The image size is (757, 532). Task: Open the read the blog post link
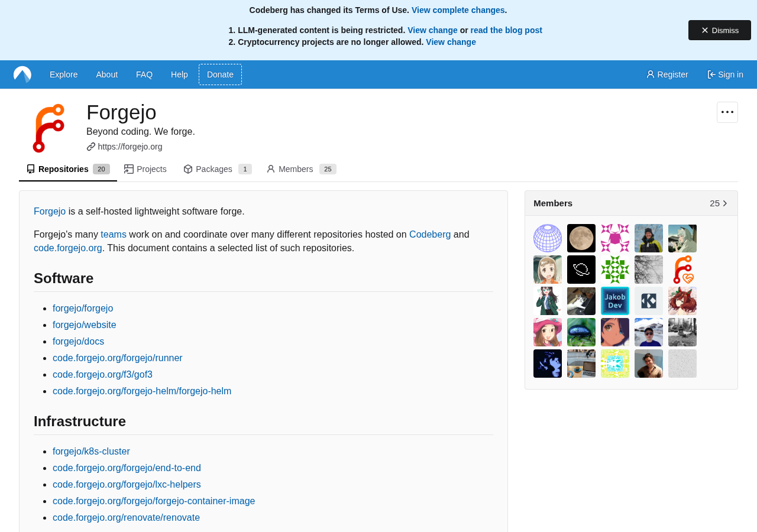[x=506, y=30]
